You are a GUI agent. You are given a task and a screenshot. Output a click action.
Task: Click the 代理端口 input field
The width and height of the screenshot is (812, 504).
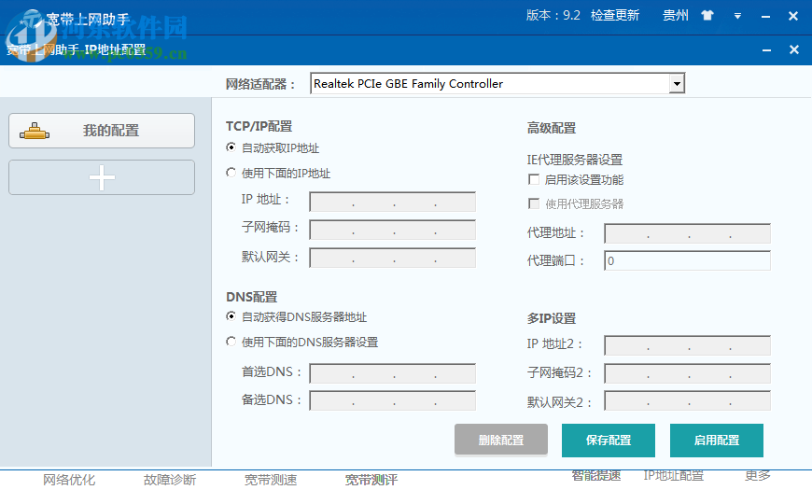click(687, 260)
